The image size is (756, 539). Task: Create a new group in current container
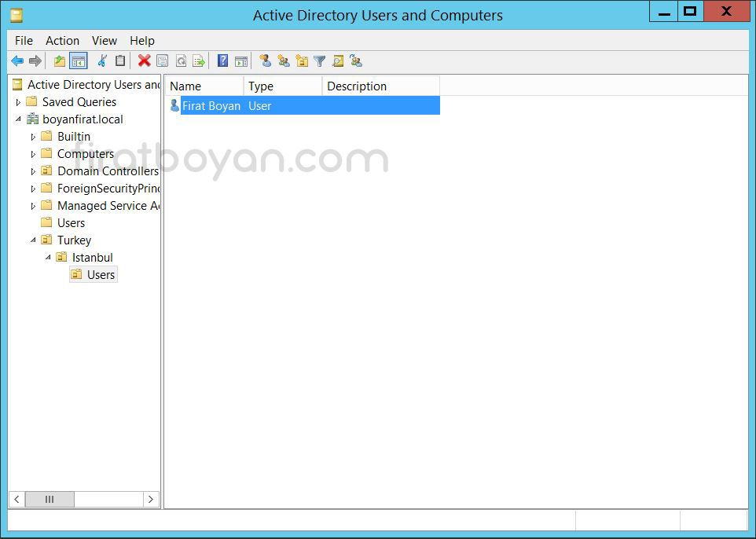284,60
